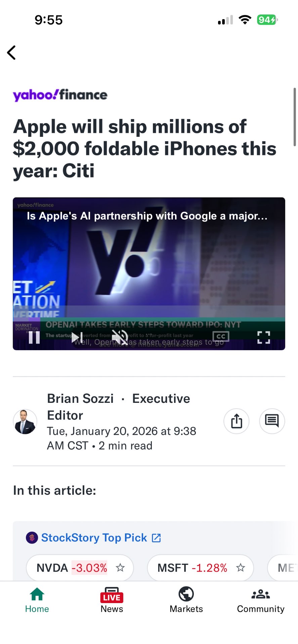Open the Live News tab
This screenshot has height=644, width=298.
112,600
